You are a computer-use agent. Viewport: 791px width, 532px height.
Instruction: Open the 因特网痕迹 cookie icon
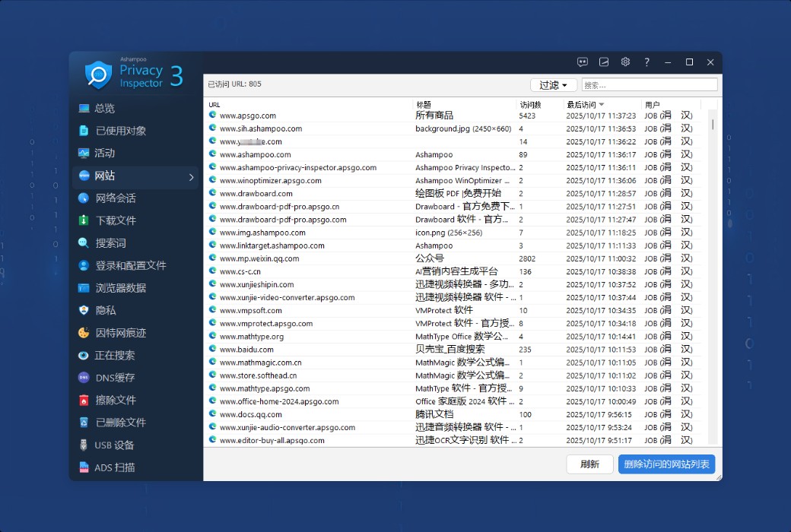pos(84,333)
